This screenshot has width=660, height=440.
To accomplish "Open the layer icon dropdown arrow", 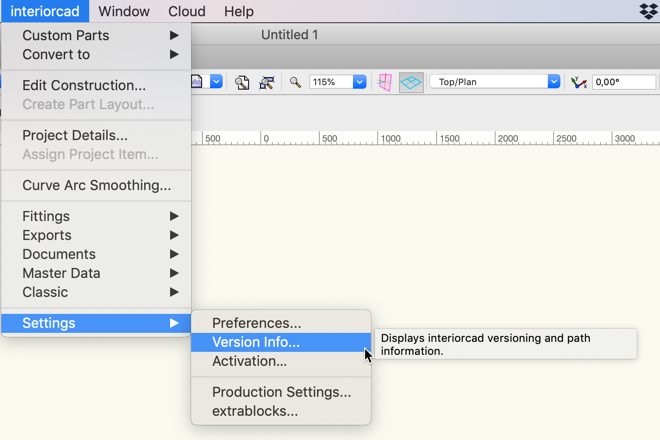I will (x=216, y=82).
